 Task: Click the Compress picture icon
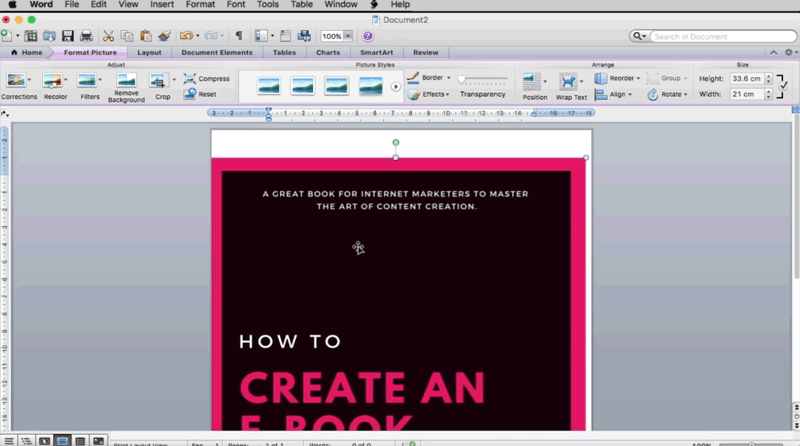(x=190, y=78)
